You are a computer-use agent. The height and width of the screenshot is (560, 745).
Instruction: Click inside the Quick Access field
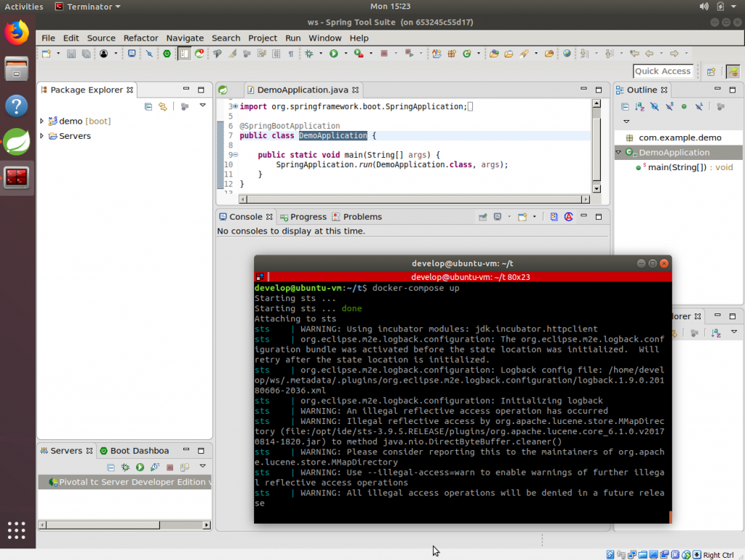pyautogui.click(x=662, y=71)
